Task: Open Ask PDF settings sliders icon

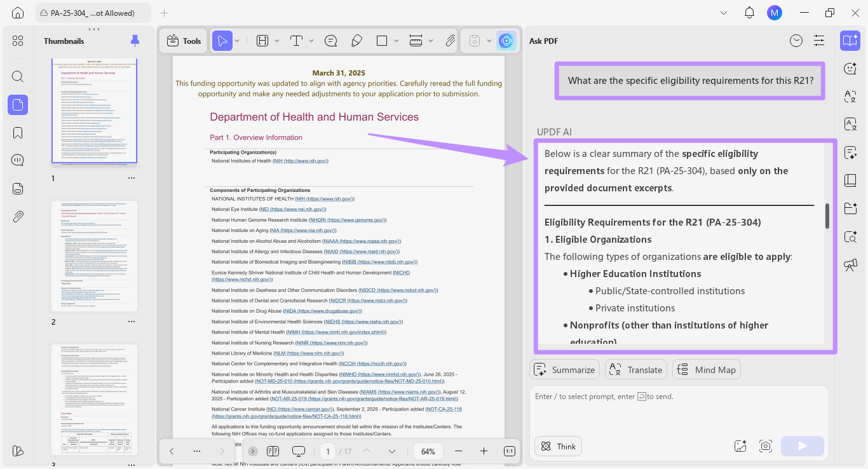Action: pos(819,41)
